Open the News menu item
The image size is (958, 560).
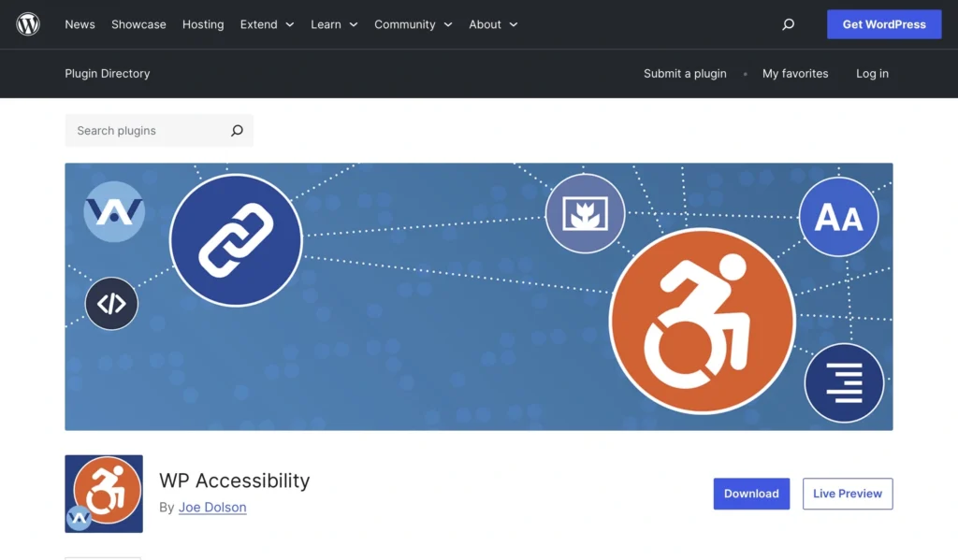pyautogui.click(x=80, y=24)
